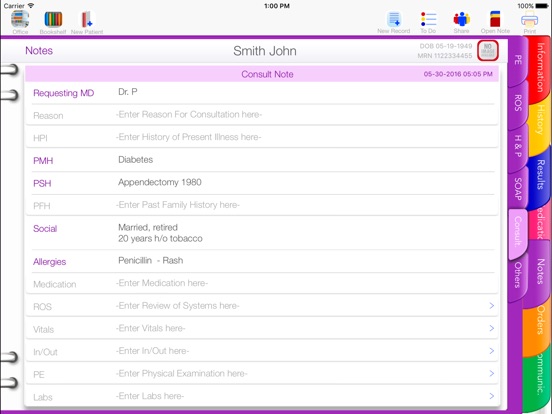The width and height of the screenshot is (552, 414).
Task: Expand the In/Out row chevron
Action: [491, 351]
